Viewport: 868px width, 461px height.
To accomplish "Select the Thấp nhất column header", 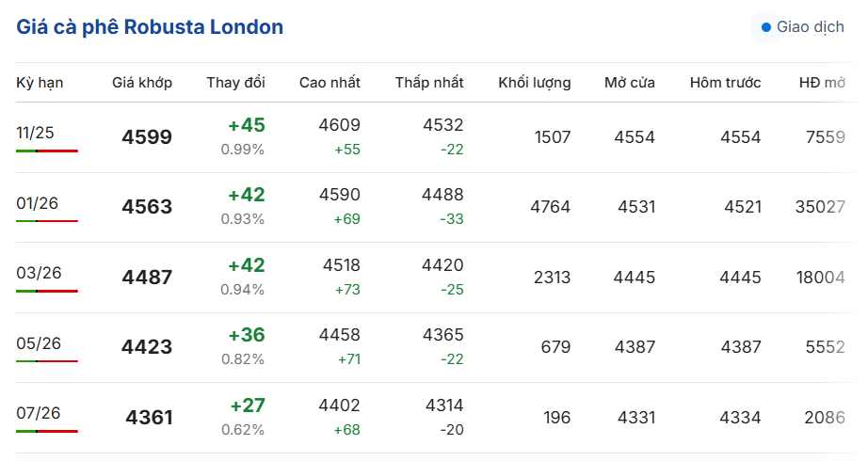I will [429, 83].
